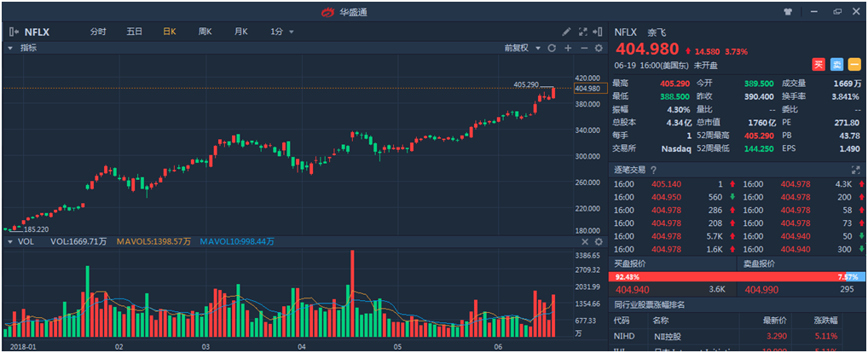Switch to the 分时 tab
Image resolution: width=868 pixels, height=353 pixels.
98,32
